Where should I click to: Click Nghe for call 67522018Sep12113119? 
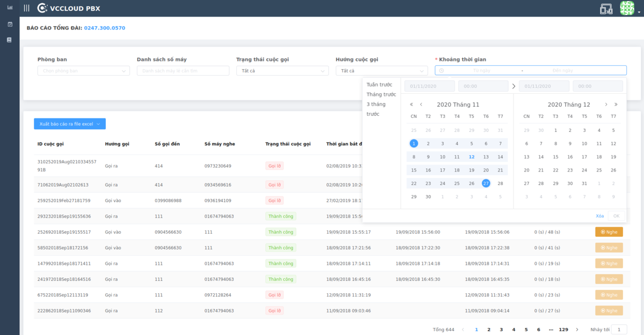pos(609,295)
